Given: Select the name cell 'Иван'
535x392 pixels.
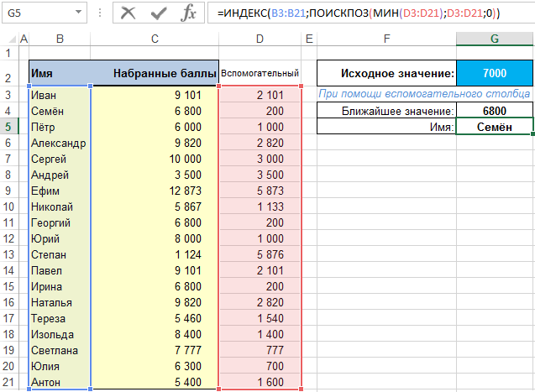Looking at the screenshot, I should pyautogui.click(x=60, y=95).
